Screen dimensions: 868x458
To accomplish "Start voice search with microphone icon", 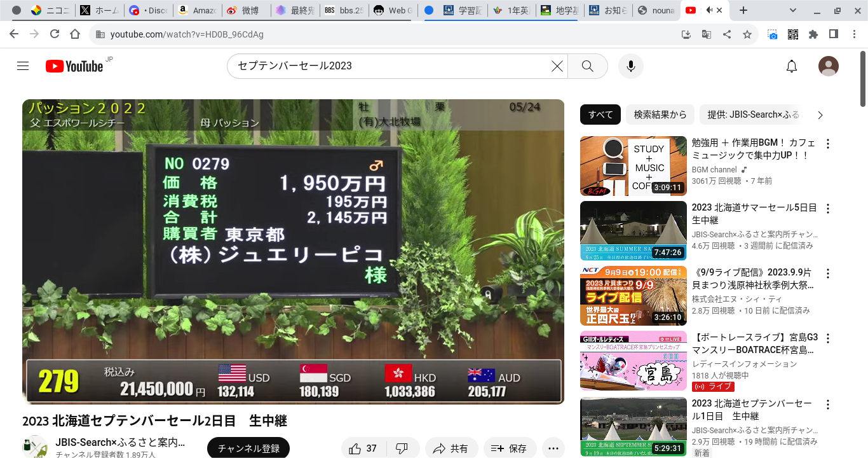I will pos(630,66).
